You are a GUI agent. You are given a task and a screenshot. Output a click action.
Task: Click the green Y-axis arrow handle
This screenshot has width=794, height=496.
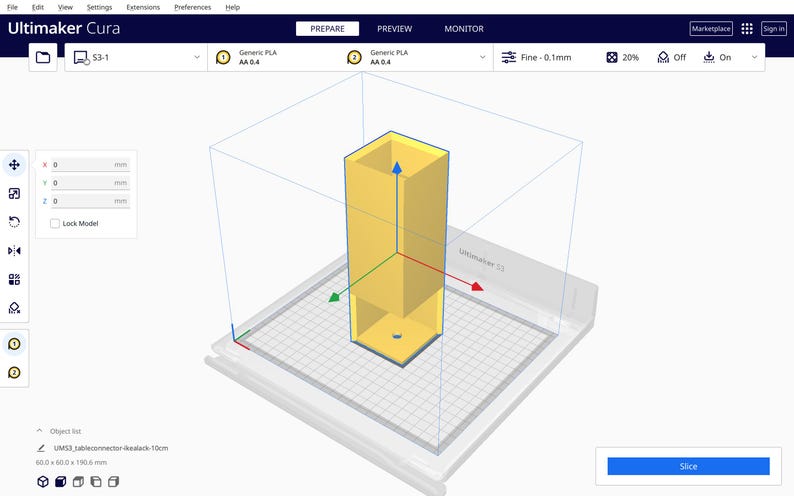point(334,297)
